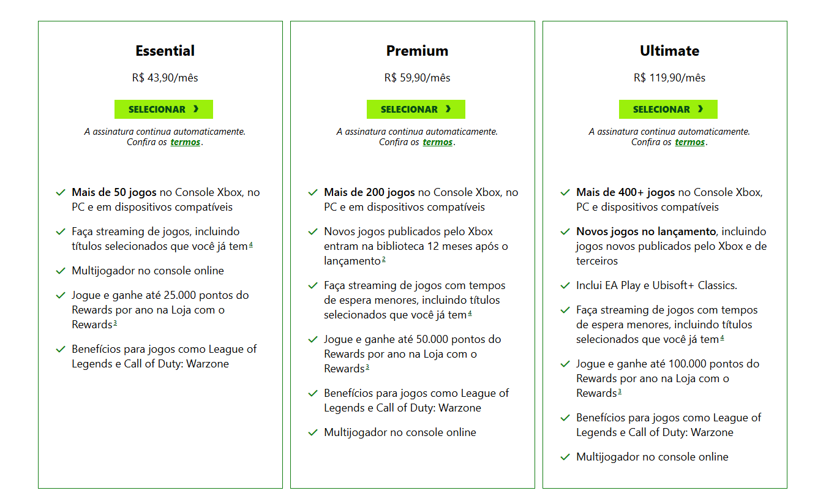Screen dimensions: 826x504
Task: Click checkmark beside Mais de 200 jogos
Action: pos(313,192)
